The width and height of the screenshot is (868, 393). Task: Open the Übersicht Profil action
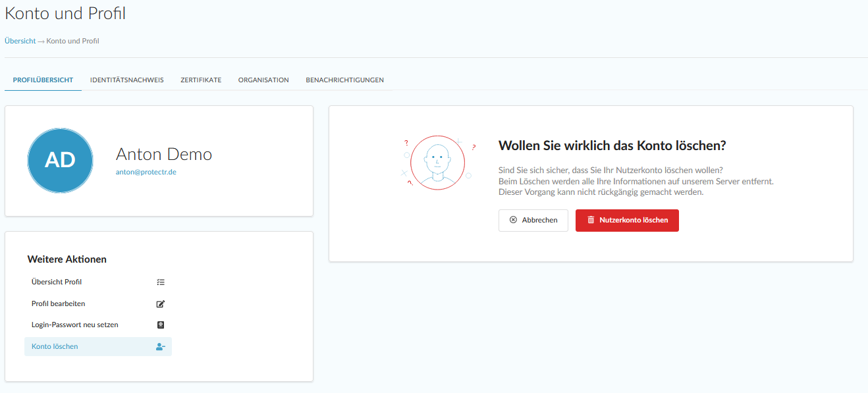coord(57,282)
